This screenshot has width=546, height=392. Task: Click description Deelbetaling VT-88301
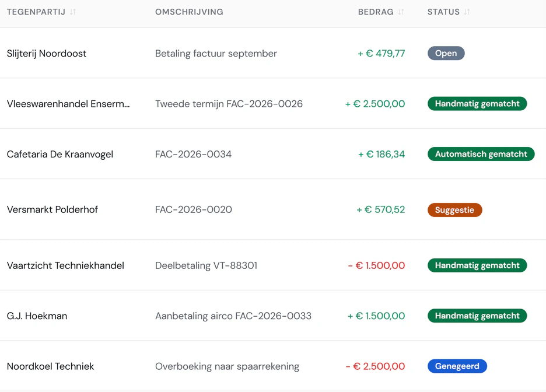coord(206,265)
